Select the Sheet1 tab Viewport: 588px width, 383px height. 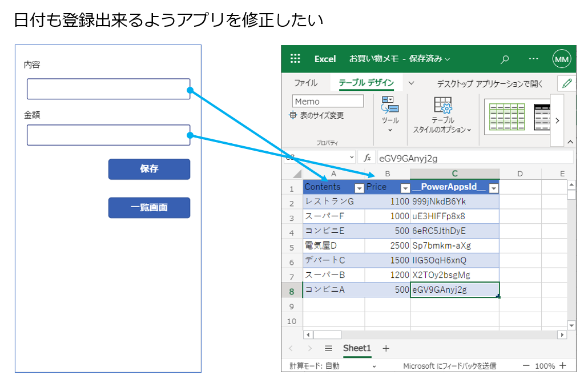coord(357,348)
